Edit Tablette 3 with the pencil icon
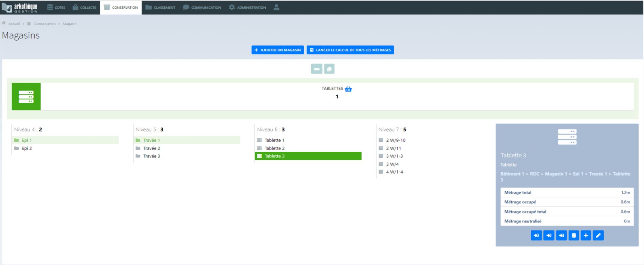This screenshot has height=265, width=644. pos(598,235)
